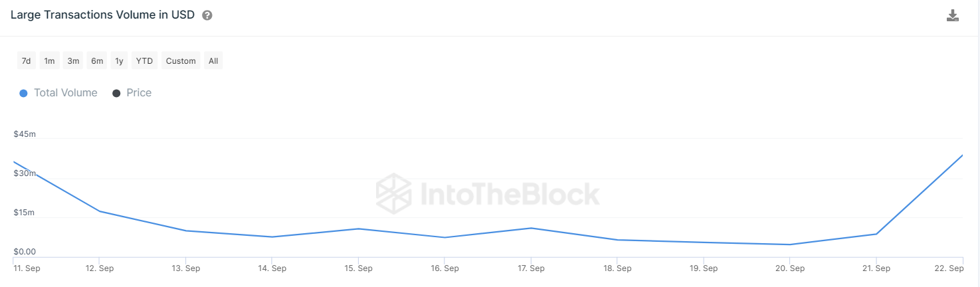Viewport: 980px width, 287px height.
Task: Choose the 1y time range
Action: pyautogui.click(x=119, y=61)
